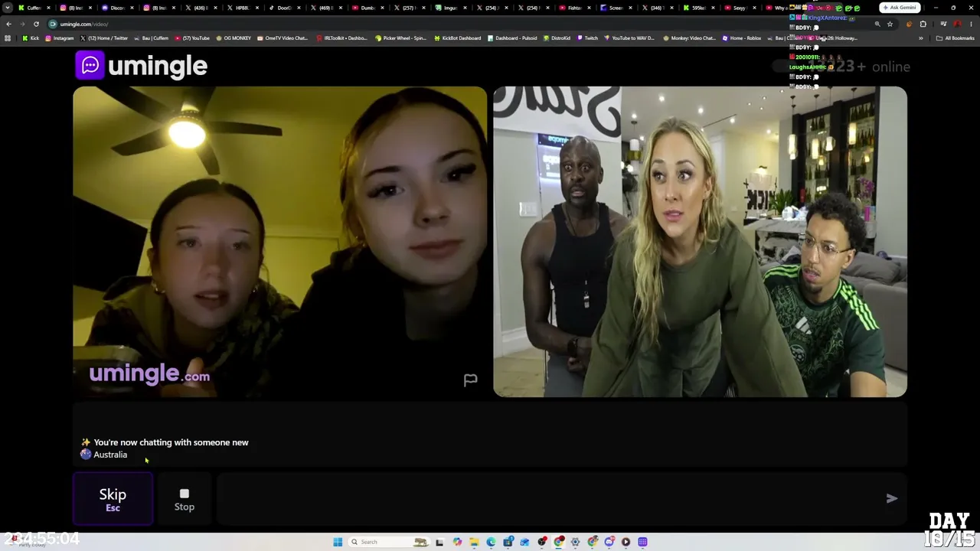Click the umingle logo in the header
This screenshot has height=551, width=980.
[142, 66]
